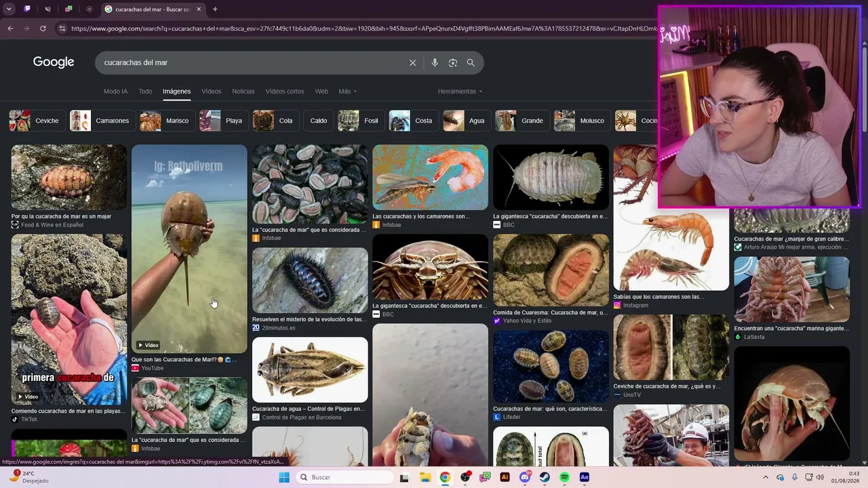
Task: Apply the Fosil filter chip
Action: 361,121
